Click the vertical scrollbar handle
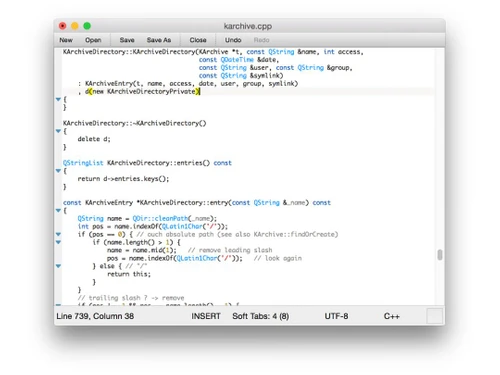The image size is (500, 375). [440, 255]
